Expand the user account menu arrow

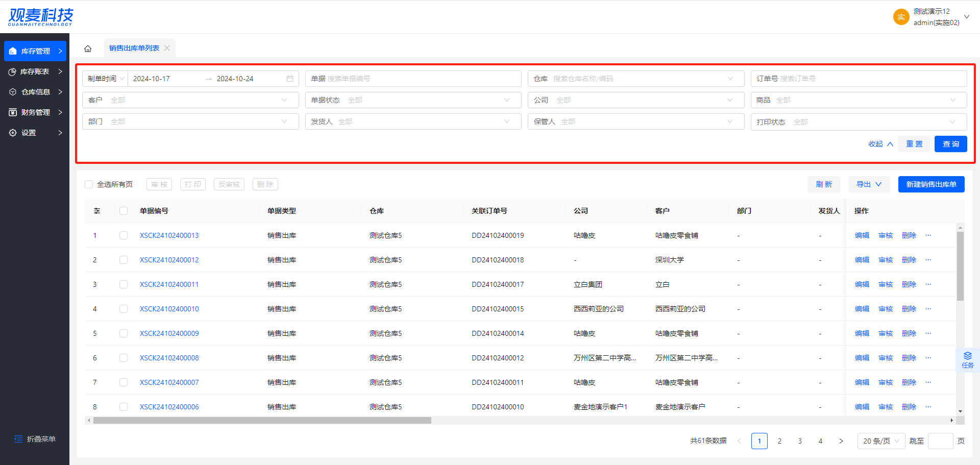pos(967,17)
